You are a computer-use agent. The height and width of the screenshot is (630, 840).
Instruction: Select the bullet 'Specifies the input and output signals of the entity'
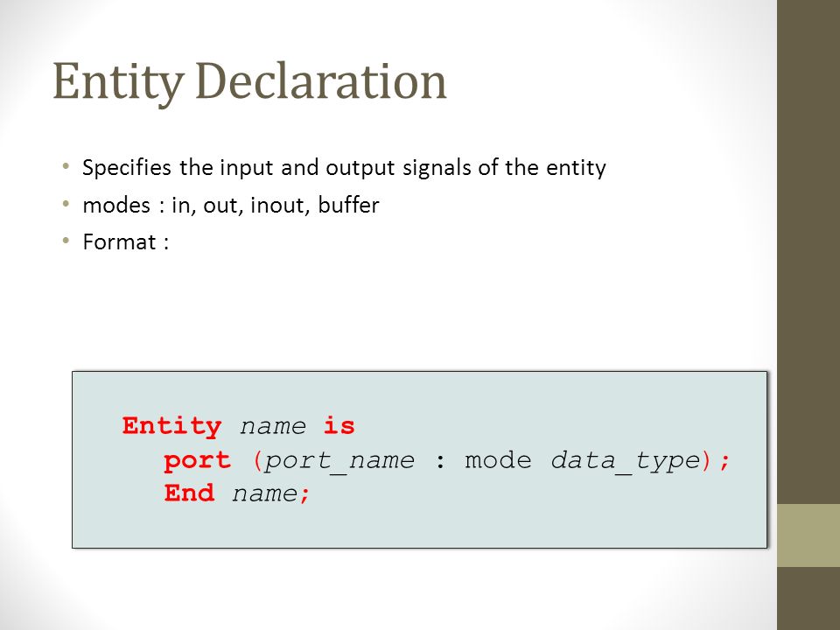[344, 168]
